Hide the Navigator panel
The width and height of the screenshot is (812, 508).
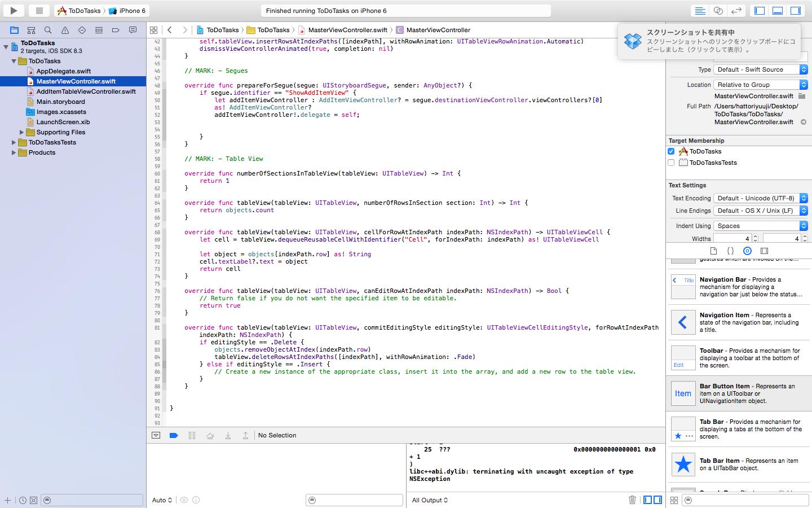pyautogui.click(x=760, y=11)
